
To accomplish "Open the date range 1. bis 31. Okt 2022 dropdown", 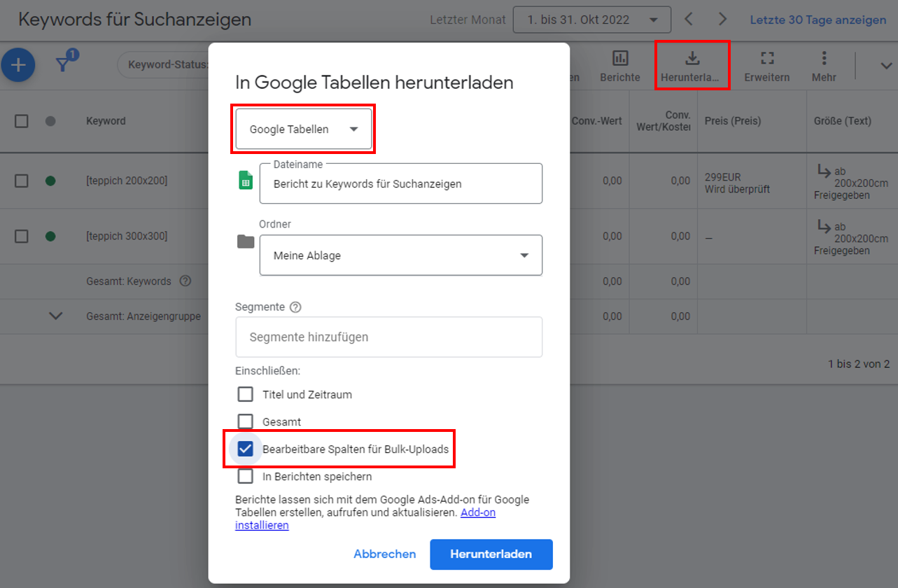I will pos(591,20).
